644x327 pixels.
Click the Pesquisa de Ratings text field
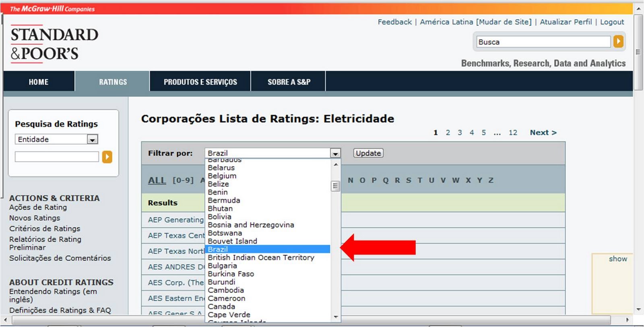coord(57,157)
